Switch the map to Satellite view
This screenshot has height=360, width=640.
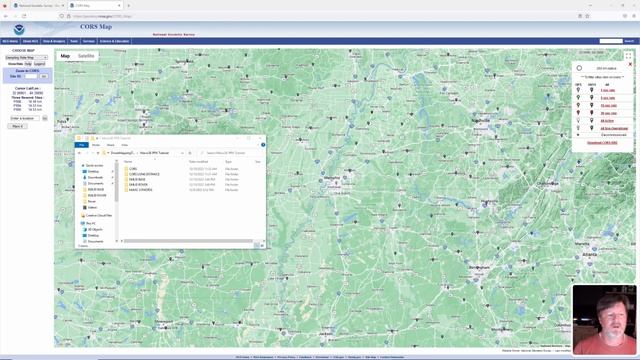86,56
